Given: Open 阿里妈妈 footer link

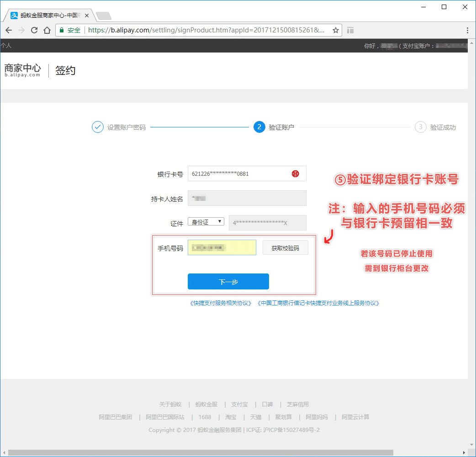Looking at the screenshot, I should 317,417.
